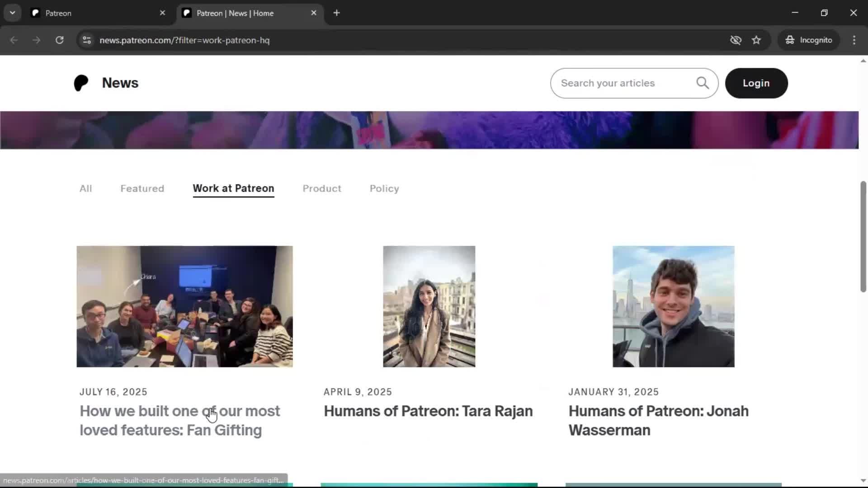868x488 pixels.
Task: Select the Product filter tab
Action: 322,189
